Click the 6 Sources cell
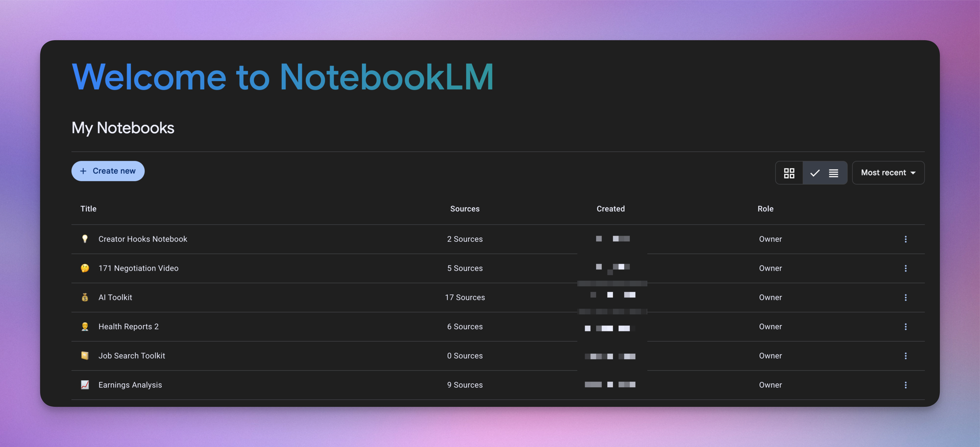Screen dimensions: 980x447 pyautogui.click(x=465, y=327)
